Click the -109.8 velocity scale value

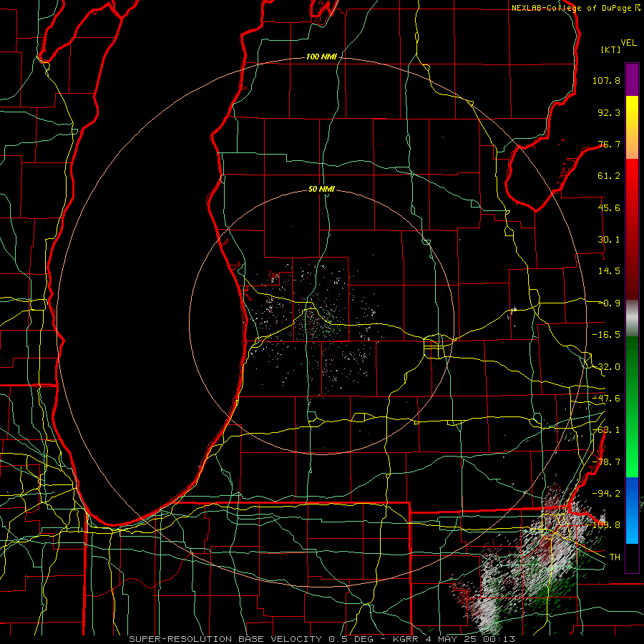pyautogui.click(x=604, y=525)
